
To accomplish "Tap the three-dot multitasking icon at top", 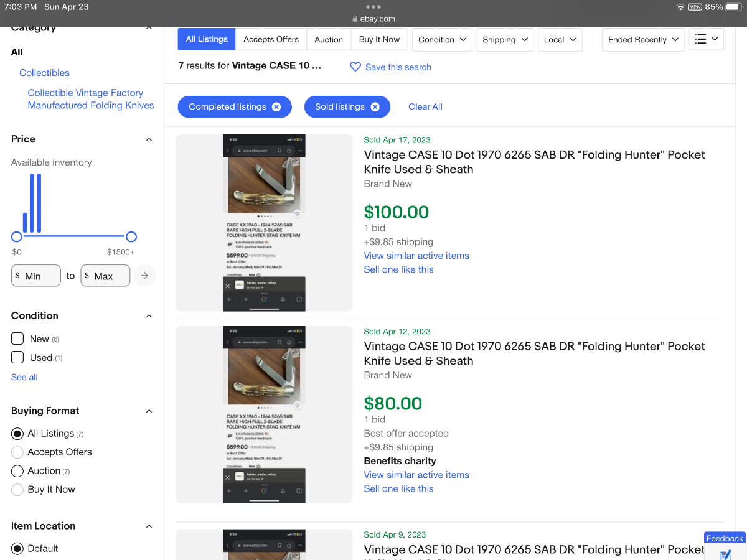I will [374, 7].
